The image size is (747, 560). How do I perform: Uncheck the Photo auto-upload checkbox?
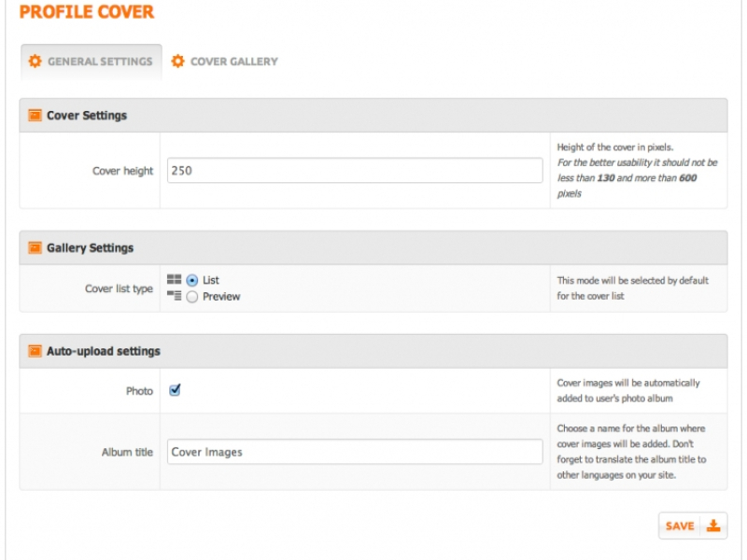(175, 391)
